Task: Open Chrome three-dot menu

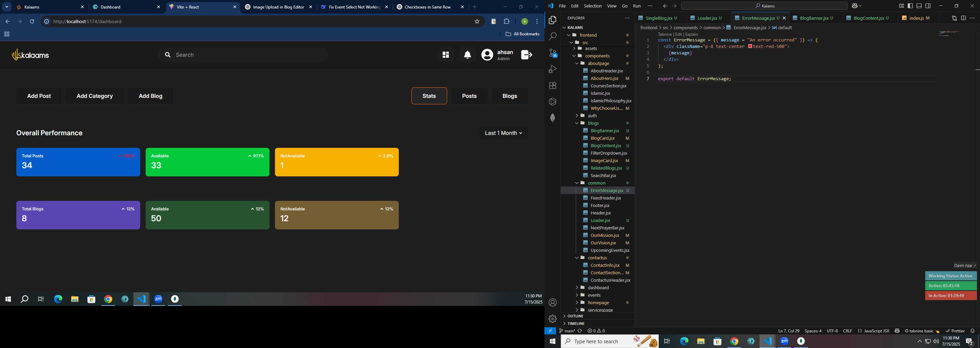Action: point(537,22)
